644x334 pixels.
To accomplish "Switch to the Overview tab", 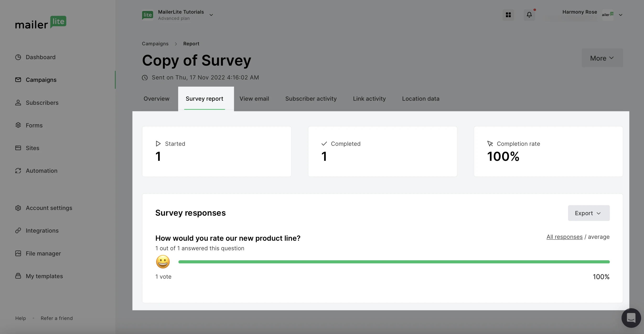I will 156,99.
